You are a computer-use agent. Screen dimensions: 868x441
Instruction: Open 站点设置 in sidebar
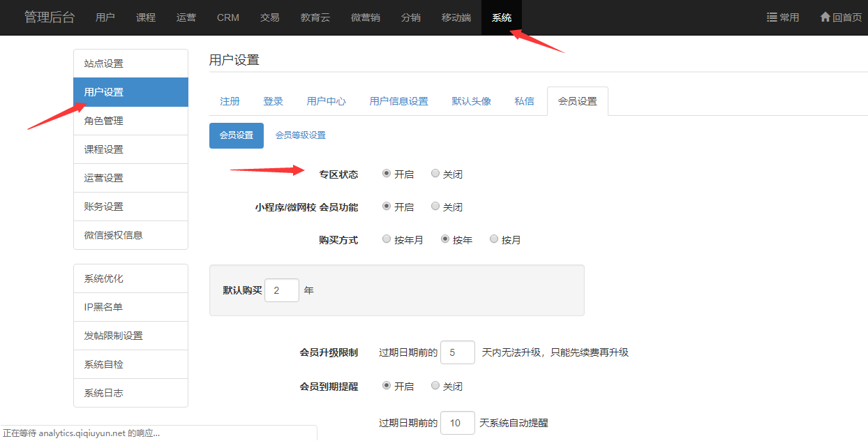tap(130, 63)
